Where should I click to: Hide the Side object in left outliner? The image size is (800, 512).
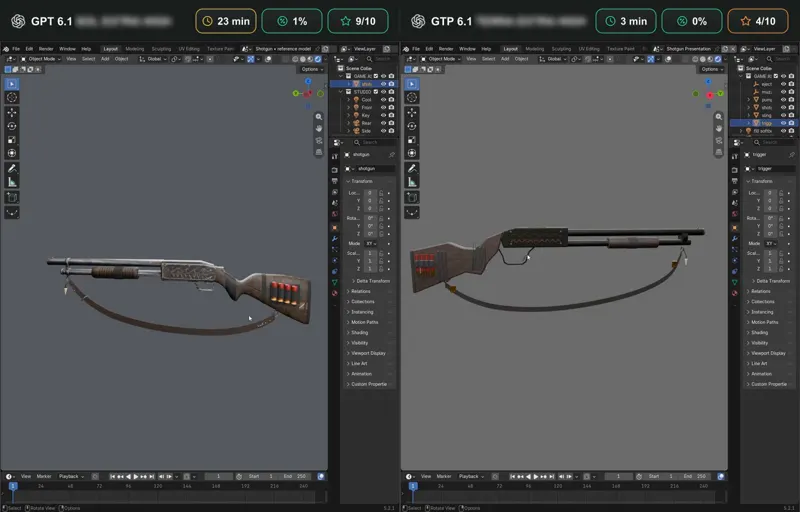tap(384, 131)
